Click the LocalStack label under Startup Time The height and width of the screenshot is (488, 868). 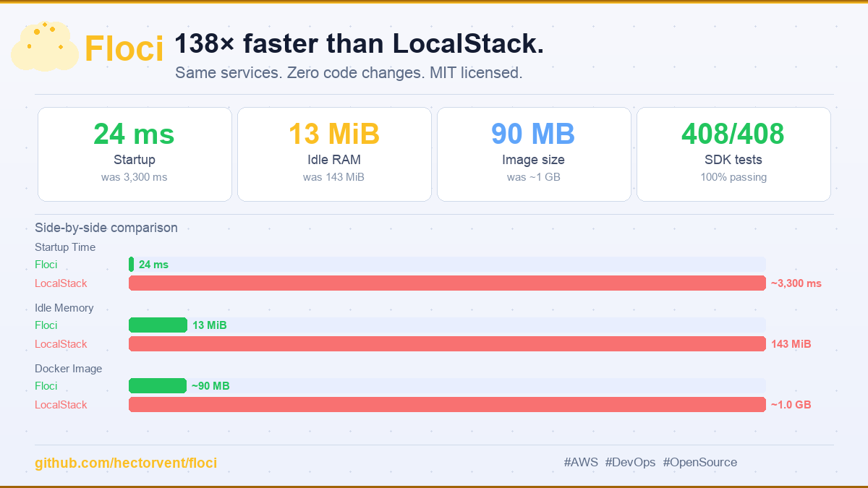pos(61,283)
